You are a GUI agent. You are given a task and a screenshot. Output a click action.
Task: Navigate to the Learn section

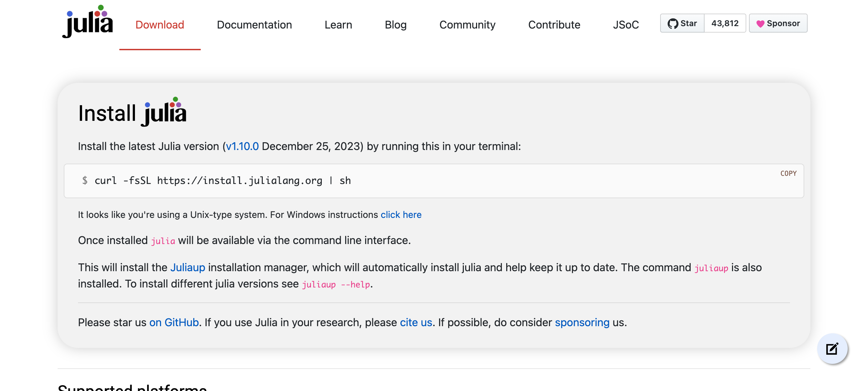click(338, 25)
